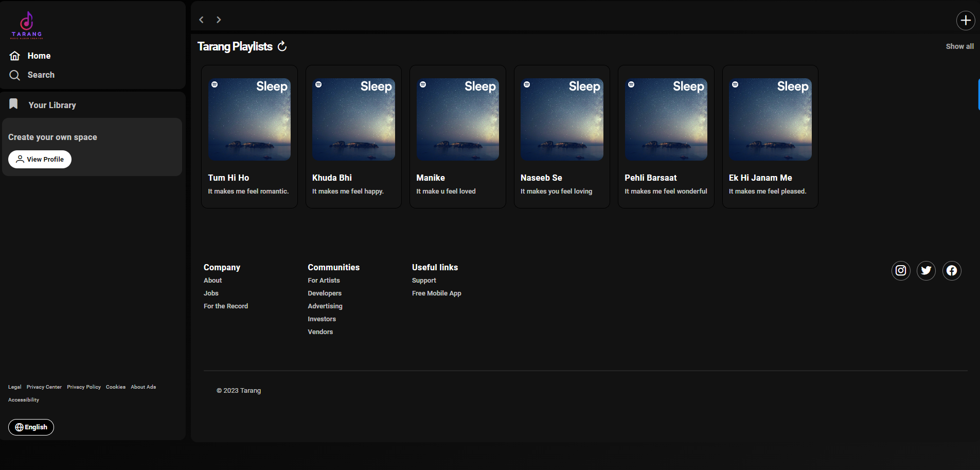Open the Tum Hi Ho cover thumbnail

pyautogui.click(x=250, y=119)
